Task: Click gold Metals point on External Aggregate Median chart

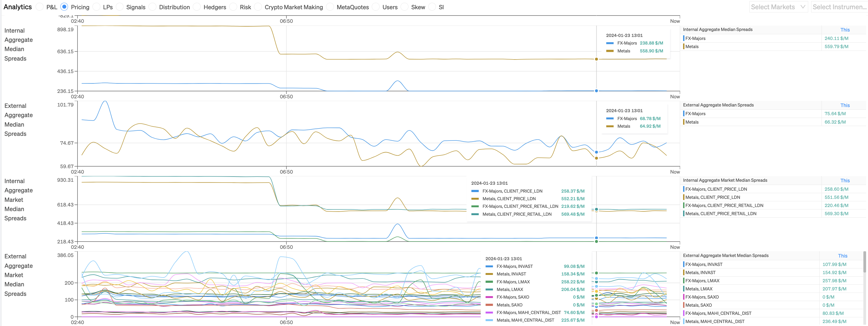Action: [596, 158]
